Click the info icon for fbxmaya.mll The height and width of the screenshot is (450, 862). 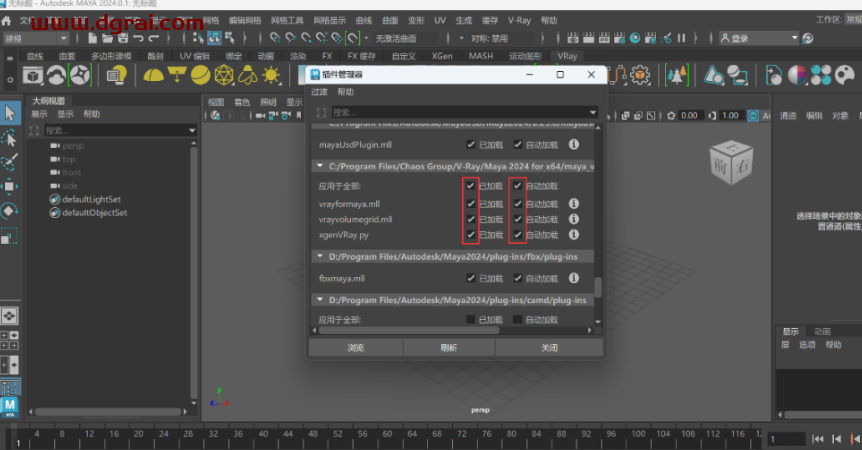[574, 278]
